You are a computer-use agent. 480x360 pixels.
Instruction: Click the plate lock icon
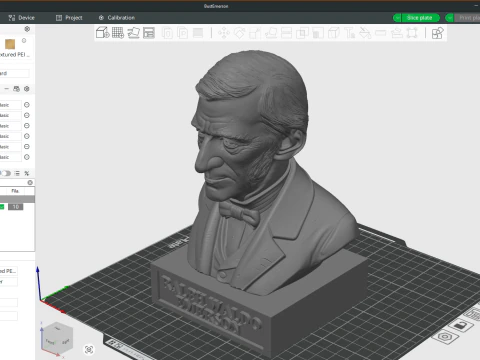[x=460, y=324]
